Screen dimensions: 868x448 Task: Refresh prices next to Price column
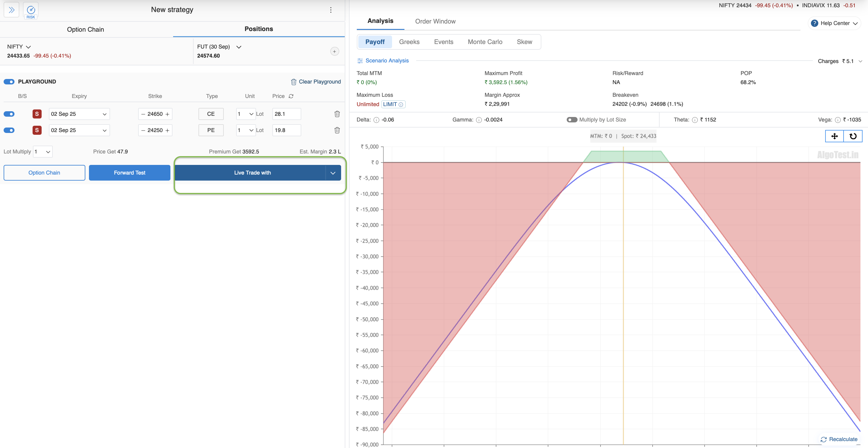click(x=291, y=96)
